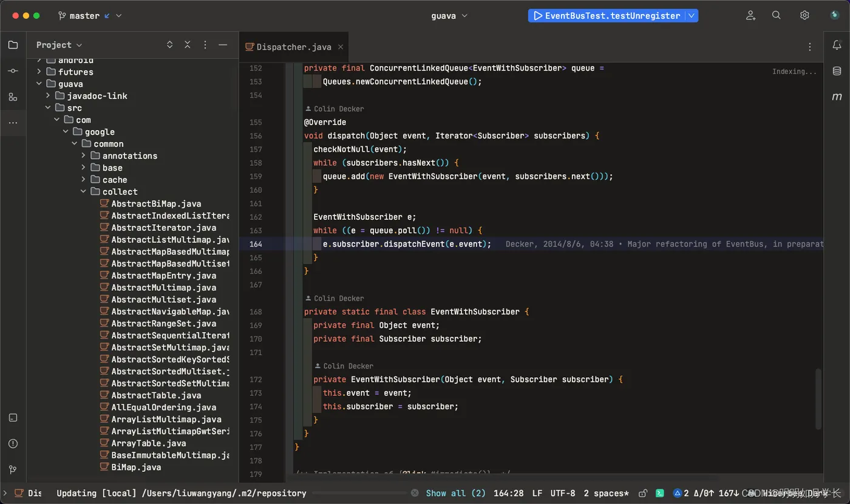The image size is (850, 504).
Task: Hide the Project panel
Action: pos(223,45)
